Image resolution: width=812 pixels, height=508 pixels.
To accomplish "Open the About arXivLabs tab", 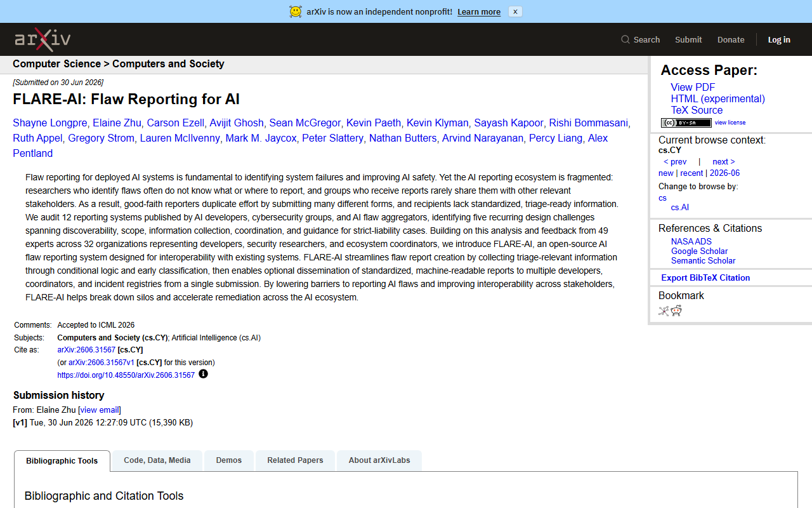I will (x=379, y=460).
